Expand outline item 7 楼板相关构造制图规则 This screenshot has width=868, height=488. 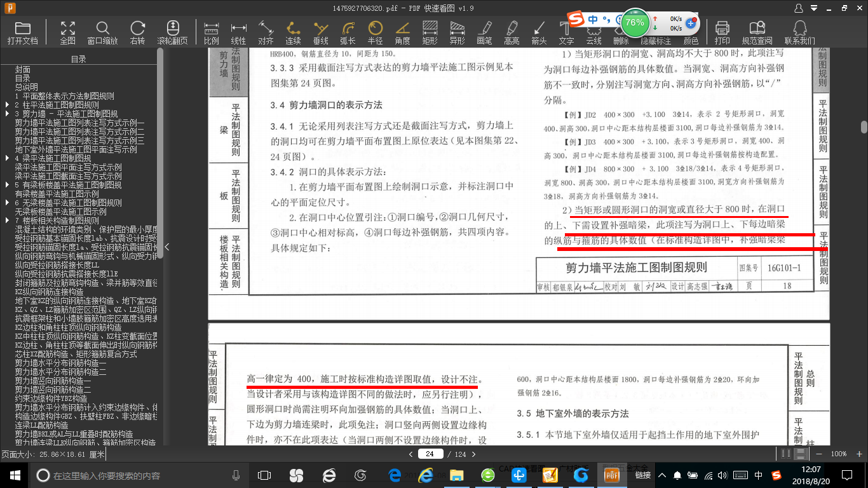[7, 220]
